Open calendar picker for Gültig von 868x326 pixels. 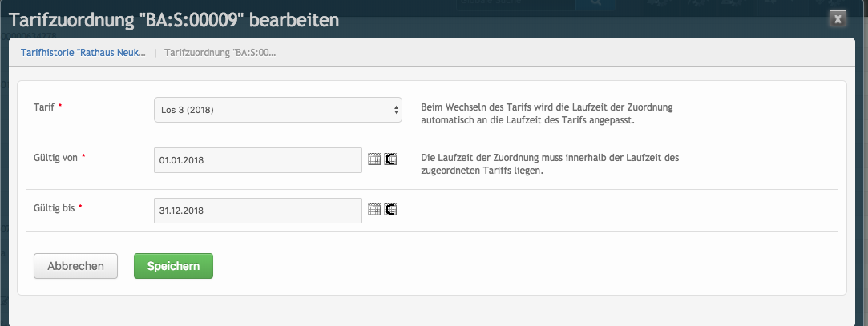pos(374,159)
